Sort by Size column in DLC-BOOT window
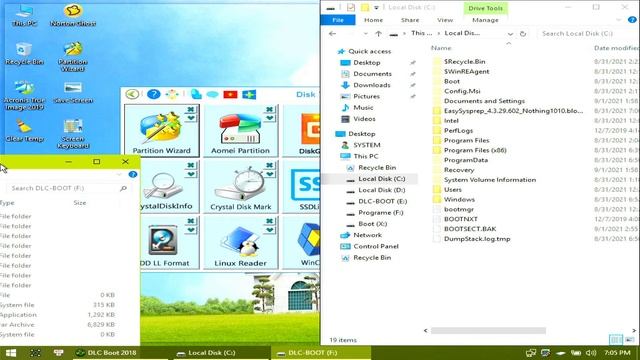Screen dimensions: 640x360 point(80,203)
